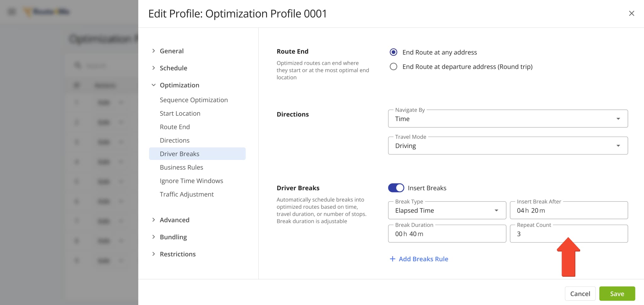This screenshot has width=644, height=305.
Task: Open the navigation hamburger menu
Action: (x=12, y=11)
